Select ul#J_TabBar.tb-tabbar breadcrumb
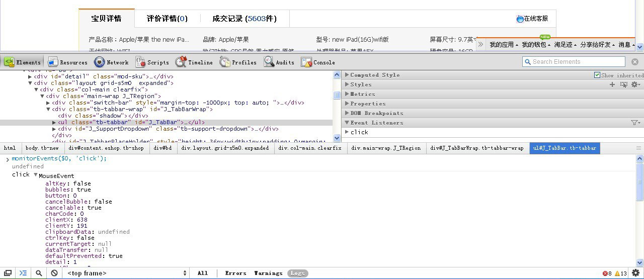Viewport: 644px width, 279px height. tap(565, 148)
